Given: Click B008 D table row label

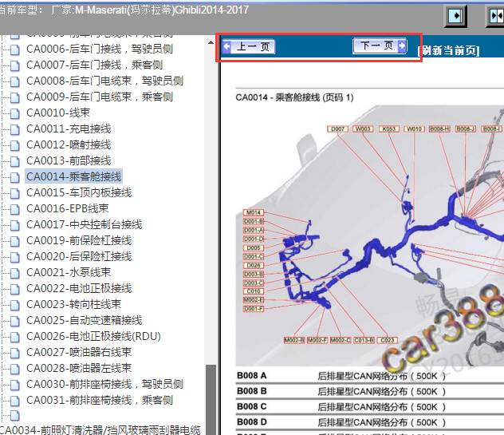Looking at the screenshot, I should click(252, 421).
